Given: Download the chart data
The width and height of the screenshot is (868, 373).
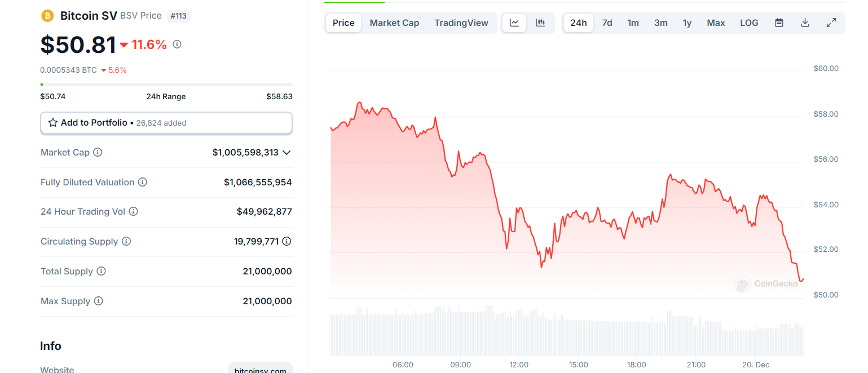Looking at the screenshot, I should pos(805,23).
